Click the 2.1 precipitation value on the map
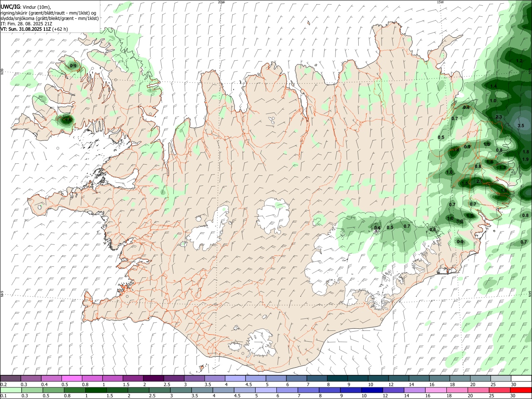This screenshot has height=399, width=532. 479,181
